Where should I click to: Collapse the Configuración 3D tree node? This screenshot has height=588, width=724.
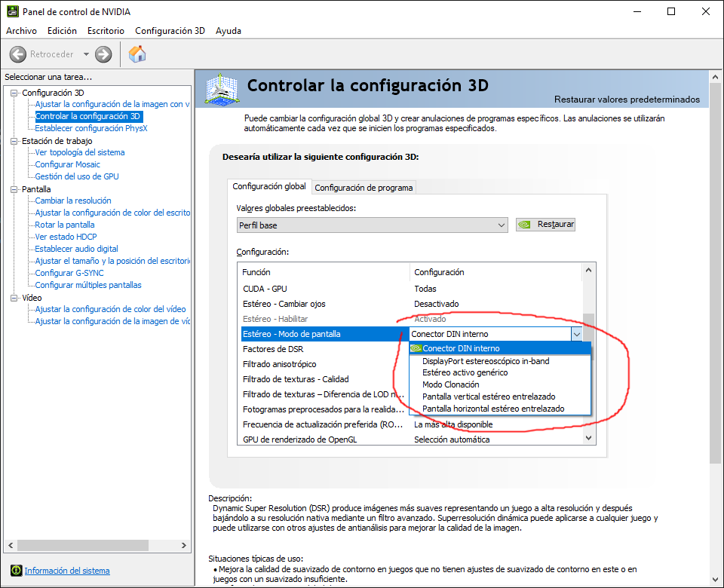14,93
